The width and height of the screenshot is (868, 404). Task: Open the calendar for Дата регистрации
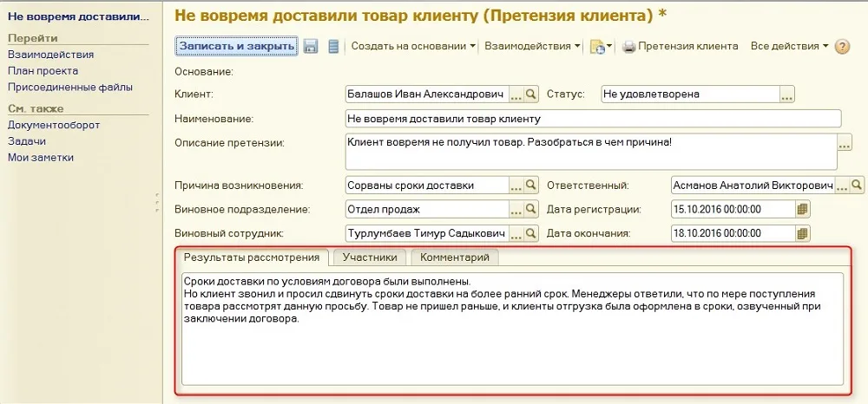[x=803, y=210]
